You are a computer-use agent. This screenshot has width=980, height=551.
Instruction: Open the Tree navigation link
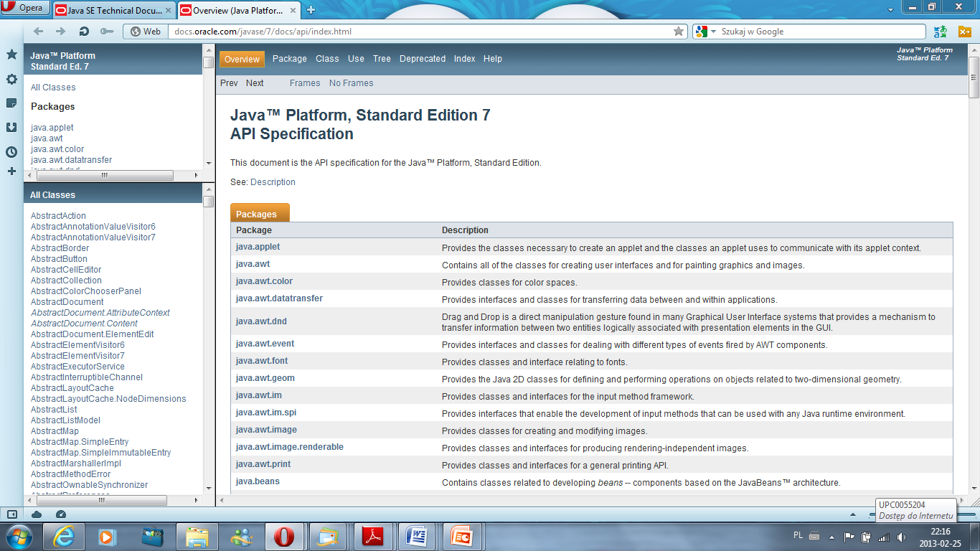tap(382, 59)
